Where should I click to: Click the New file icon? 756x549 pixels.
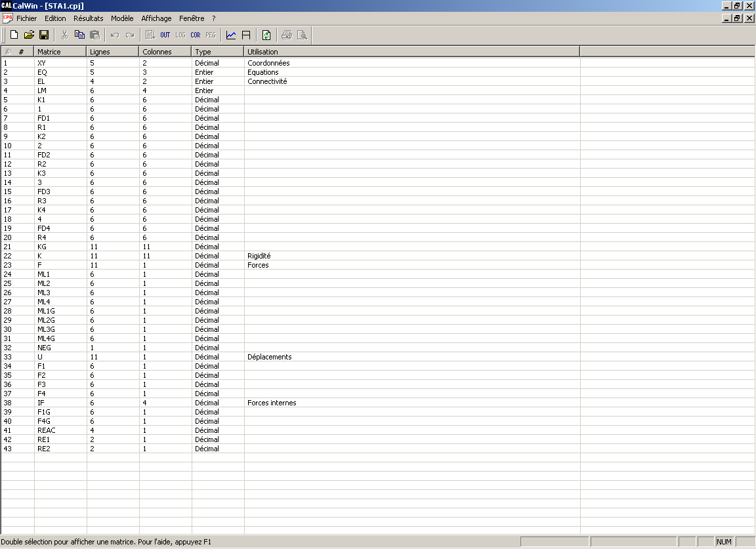14,35
